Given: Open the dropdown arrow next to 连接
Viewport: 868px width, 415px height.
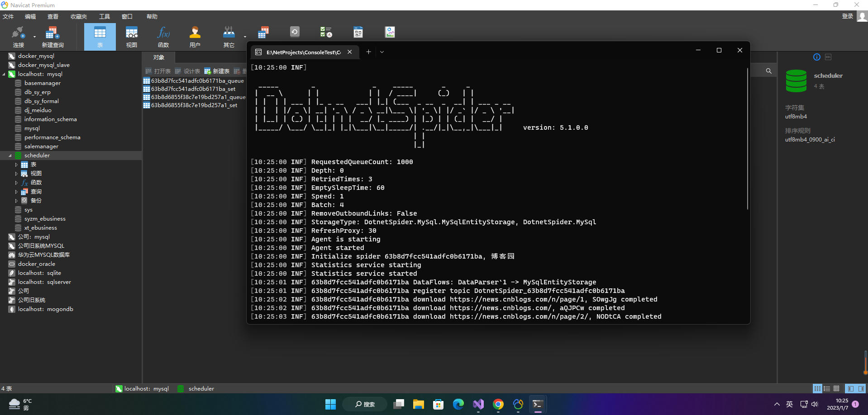Looking at the screenshot, I should coord(34,37).
